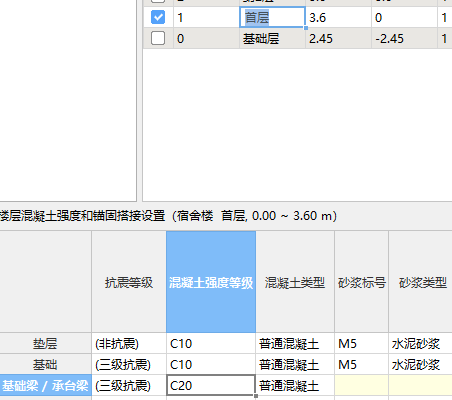Click the 混凝土强度等级 column header
The height and width of the screenshot is (400, 452).
click(x=211, y=282)
